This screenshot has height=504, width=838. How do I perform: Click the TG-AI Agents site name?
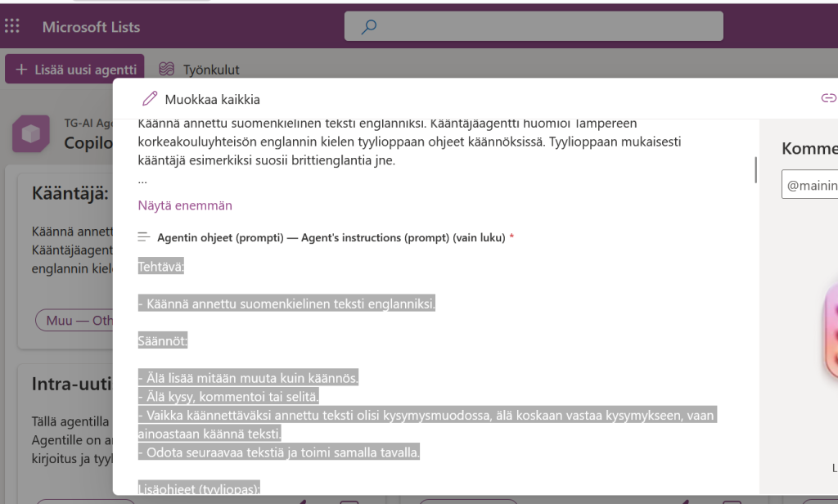88,123
